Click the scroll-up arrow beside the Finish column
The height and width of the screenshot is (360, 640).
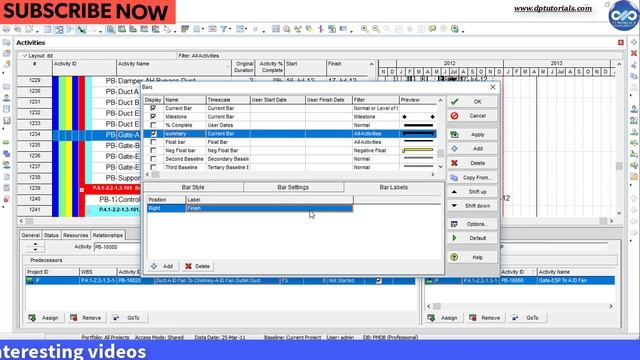click(371, 64)
